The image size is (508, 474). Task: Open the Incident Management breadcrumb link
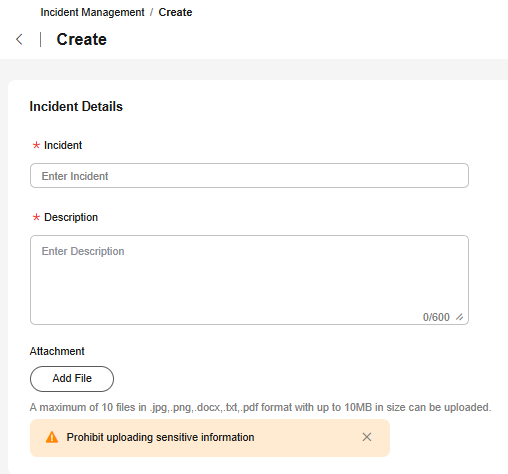[92, 12]
